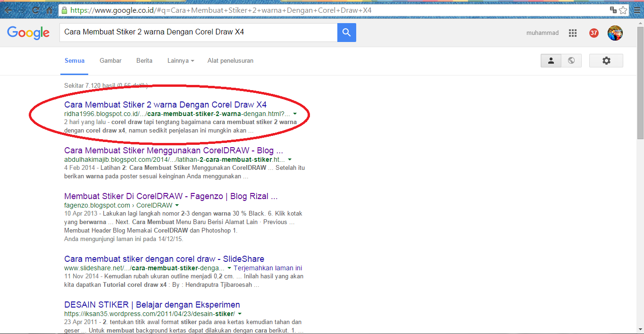Open the translate page icon in address bar

click(613, 10)
